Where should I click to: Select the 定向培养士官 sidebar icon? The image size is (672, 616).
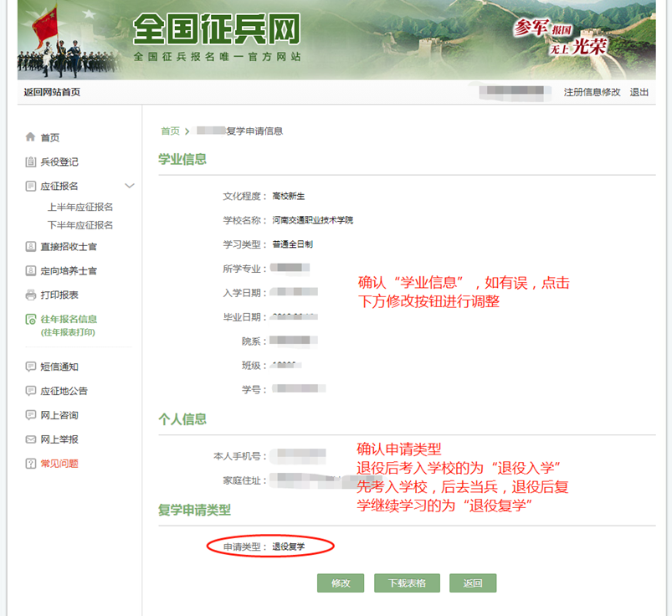pos(29,270)
